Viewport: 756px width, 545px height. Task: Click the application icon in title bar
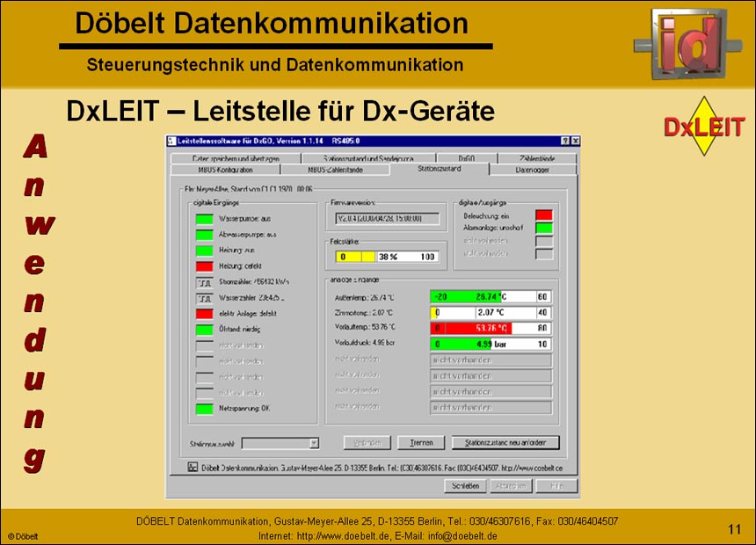click(x=171, y=141)
